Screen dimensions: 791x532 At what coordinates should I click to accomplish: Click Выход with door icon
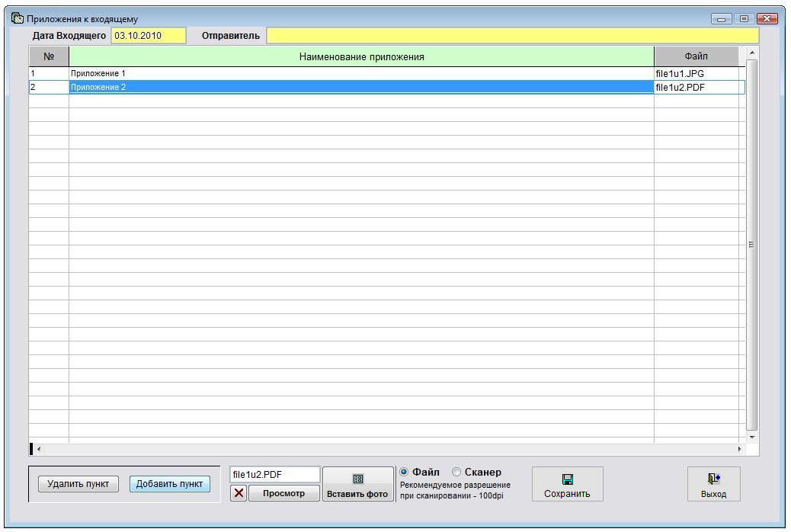point(713,483)
